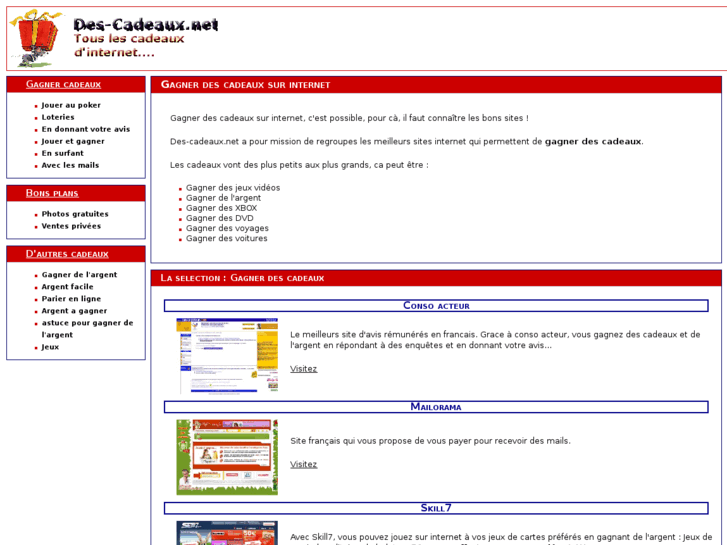This screenshot has height=545, width=727.
Task: Select En surfant in the sidebar
Action: click(x=63, y=154)
